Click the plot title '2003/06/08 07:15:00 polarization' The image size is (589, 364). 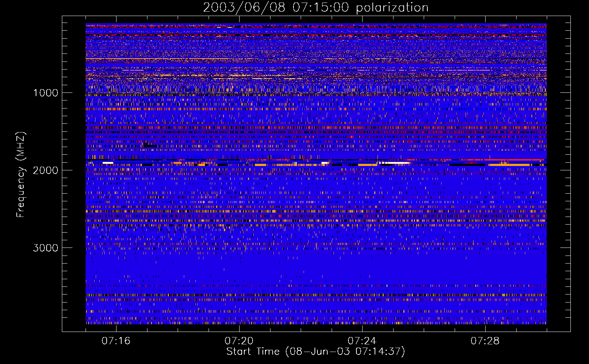click(x=316, y=8)
